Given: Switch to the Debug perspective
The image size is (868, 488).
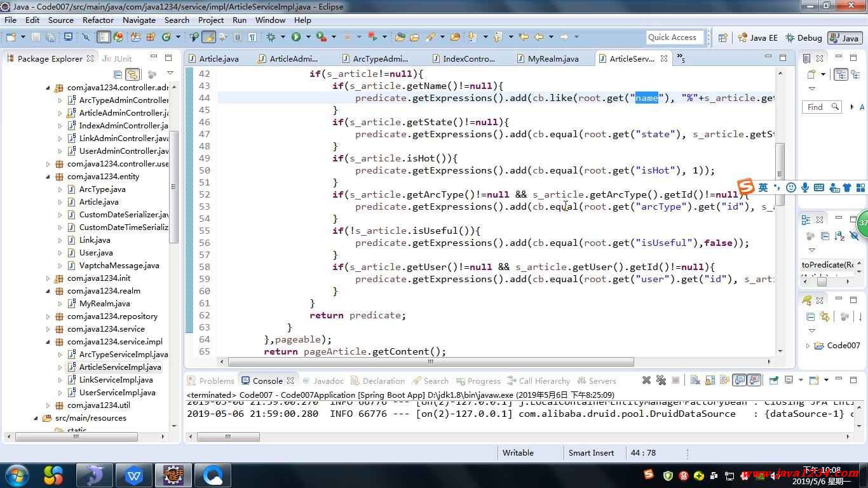Looking at the screenshot, I should [x=804, y=37].
